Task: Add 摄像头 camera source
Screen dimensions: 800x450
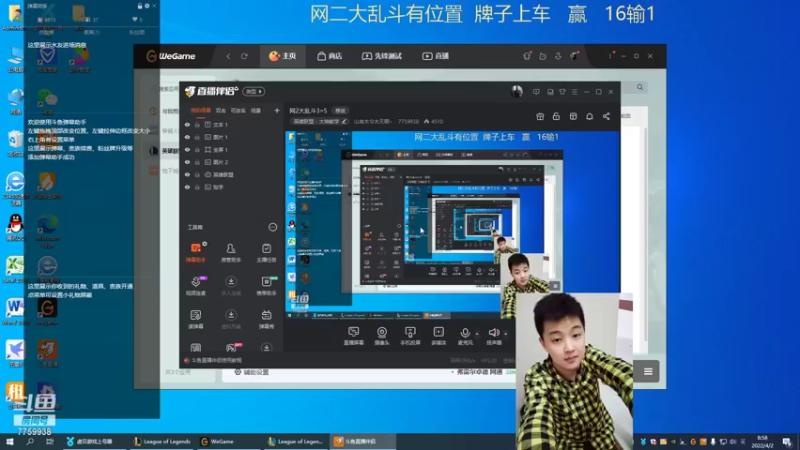Action: coord(382,336)
